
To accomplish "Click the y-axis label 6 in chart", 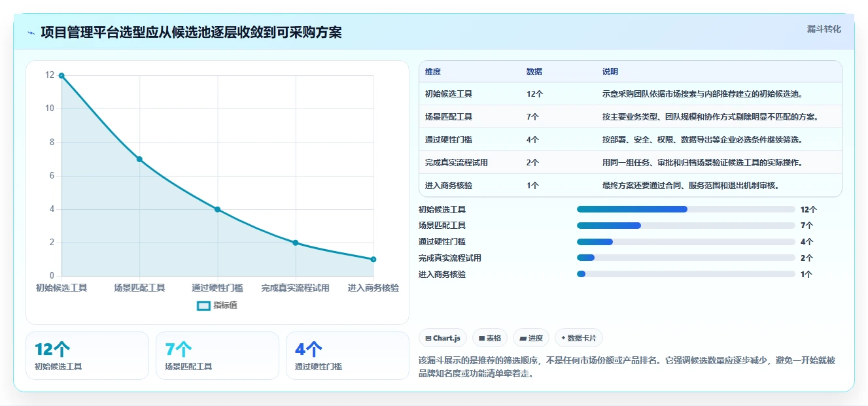I will pos(52,176).
